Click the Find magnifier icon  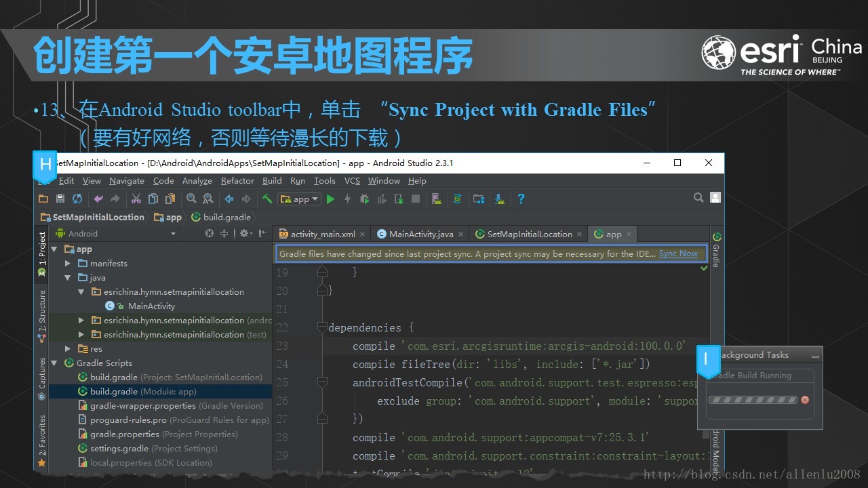click(191, 199)
